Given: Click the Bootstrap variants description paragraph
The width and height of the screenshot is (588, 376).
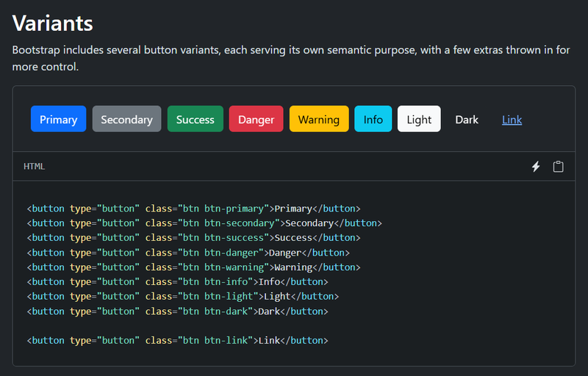Looking at the screenshot, I should coord(291,58).
